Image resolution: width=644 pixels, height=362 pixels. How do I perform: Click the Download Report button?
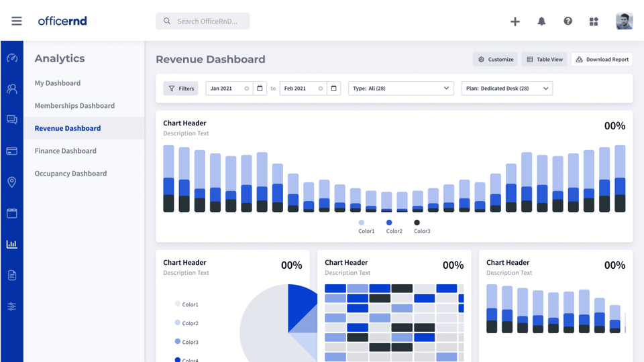coord(602,60)
